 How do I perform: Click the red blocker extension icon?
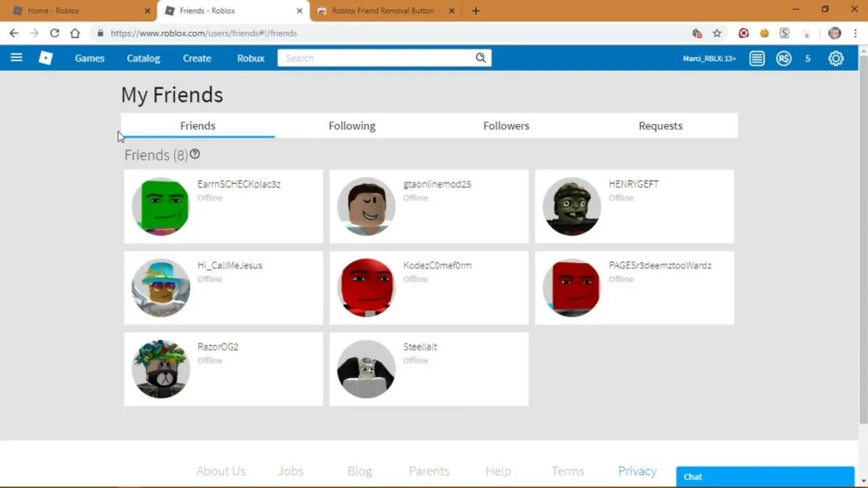click(x=744, y=33)
